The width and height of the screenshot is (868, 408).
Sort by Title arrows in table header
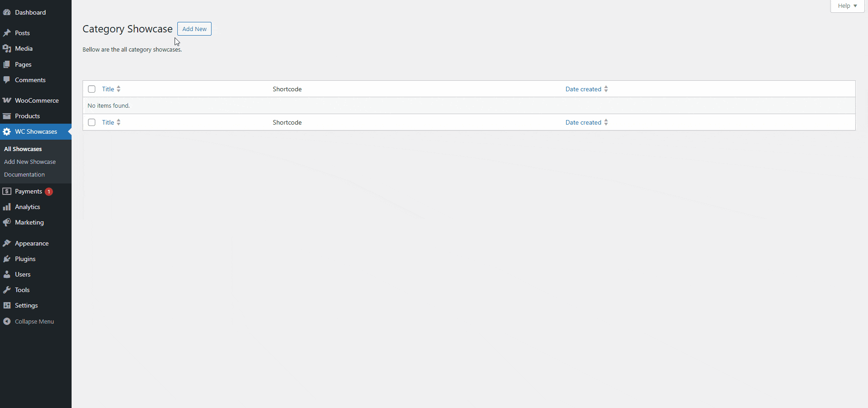[x=119, y=89]
